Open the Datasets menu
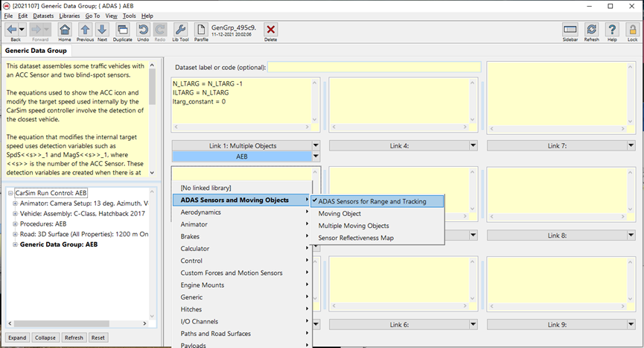The image size is (644, 348). 43,16
